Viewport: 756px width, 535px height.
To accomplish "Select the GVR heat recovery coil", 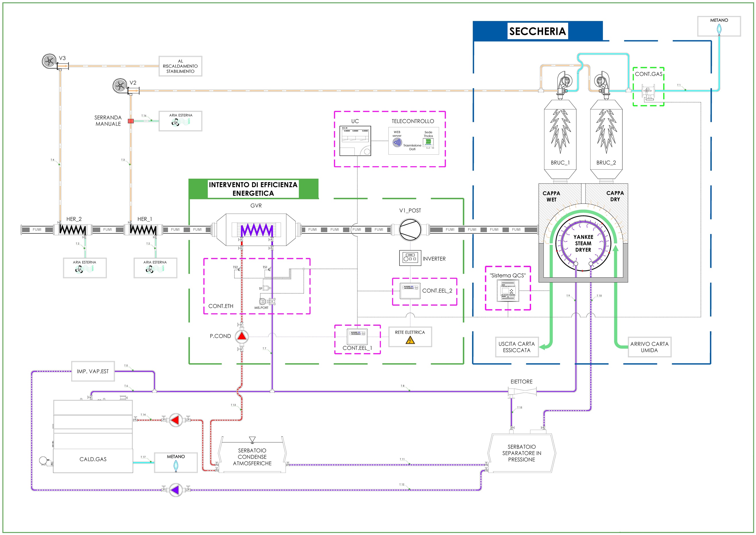I will pyautogui.click(x=256, y=230).
